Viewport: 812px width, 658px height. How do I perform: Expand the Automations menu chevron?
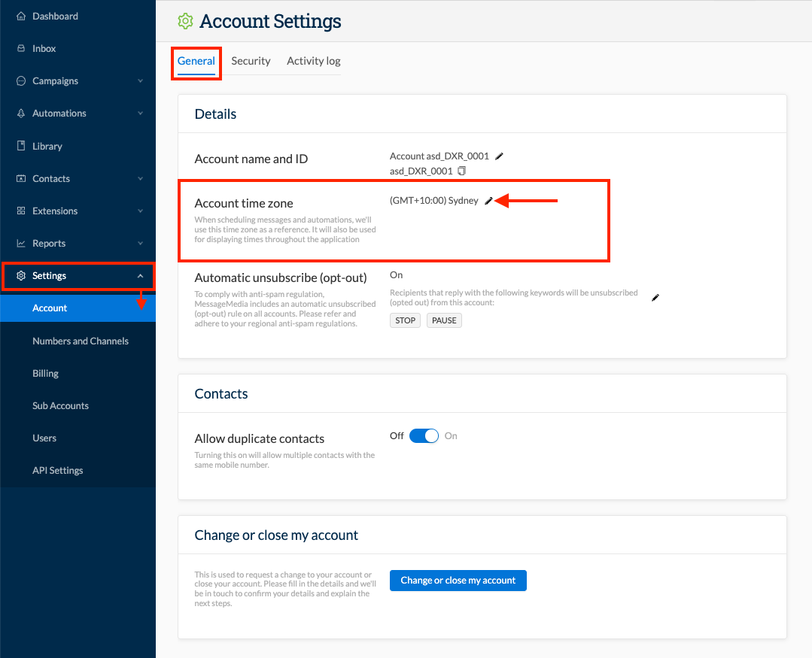coord(140,114)
